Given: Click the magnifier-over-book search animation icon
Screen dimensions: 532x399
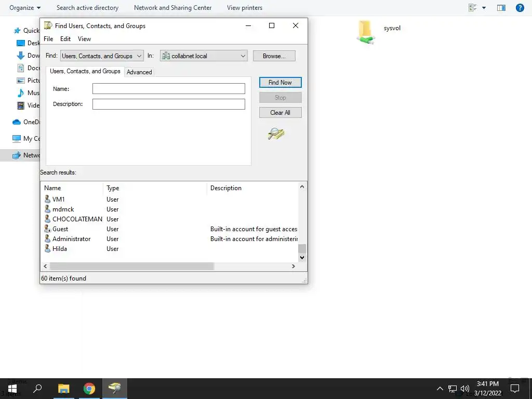Looking at the screenshot, I should tap(276, 134).
